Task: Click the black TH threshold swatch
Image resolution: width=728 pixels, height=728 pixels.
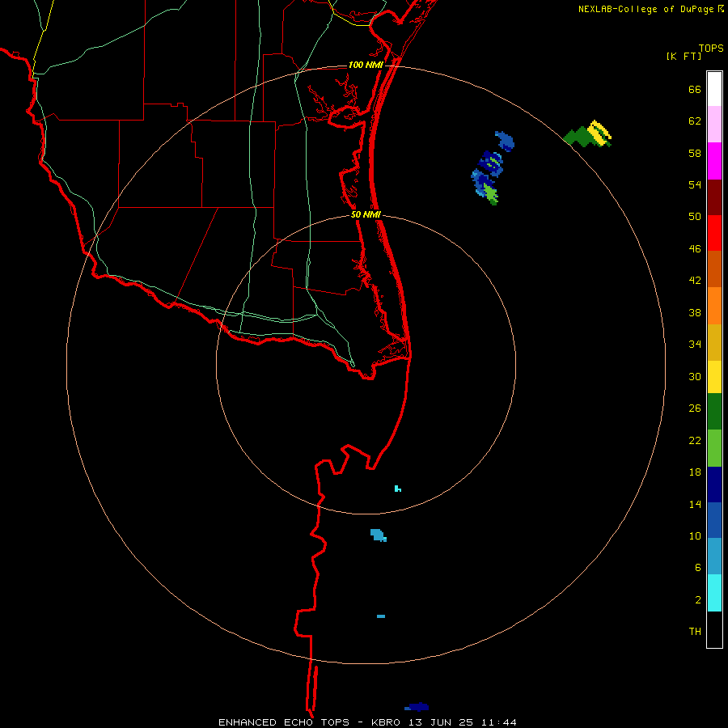Action: point(714,629)
